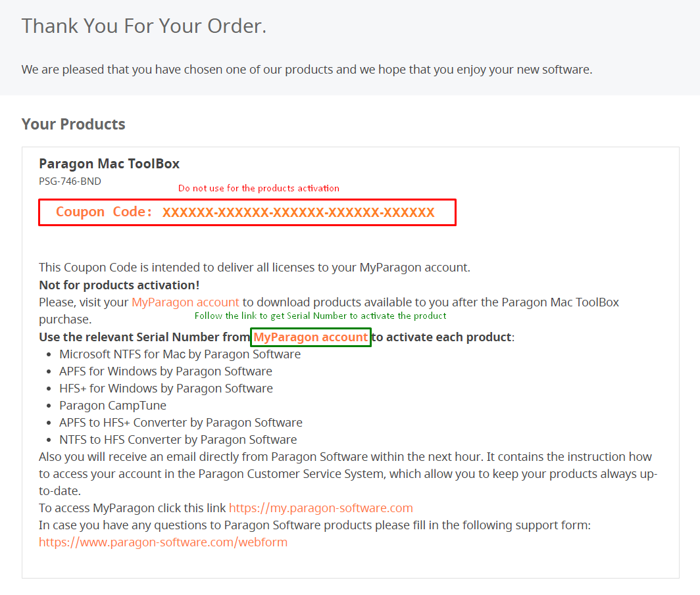This screenshot has width=700, height=595.
Task: Click green Follow the link annotation
Action: [x=320, y=316]
